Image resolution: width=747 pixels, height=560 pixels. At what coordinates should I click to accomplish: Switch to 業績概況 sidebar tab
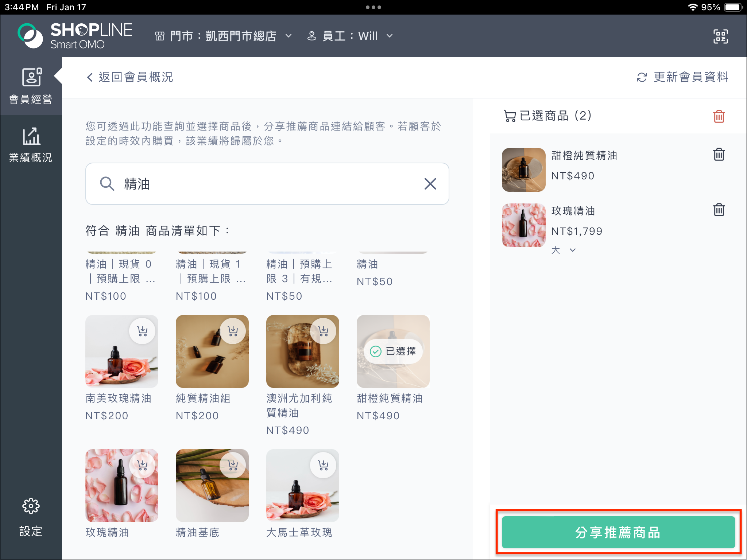tap(31, 145)
